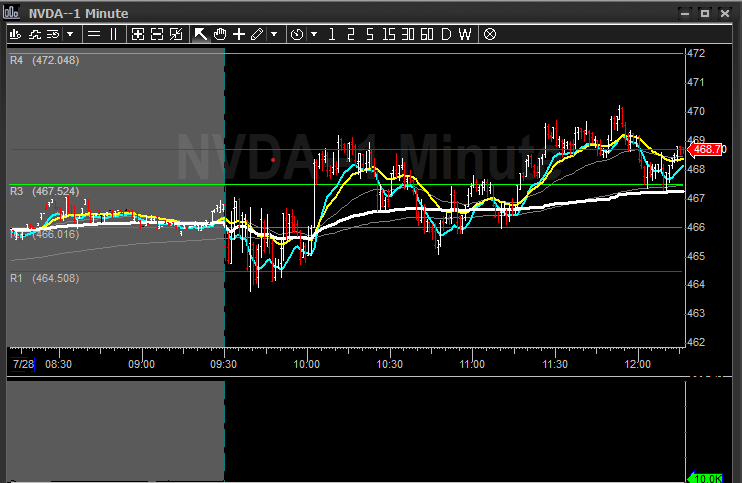Click the R4 (472.048) pivot label
Image resolution: width=742 pixels, height=483 pixels.
point(44,61)
